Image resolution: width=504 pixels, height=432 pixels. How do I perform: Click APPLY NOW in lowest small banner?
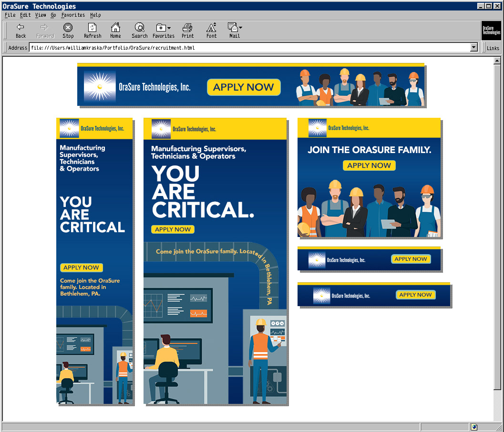tap(415, 295)
